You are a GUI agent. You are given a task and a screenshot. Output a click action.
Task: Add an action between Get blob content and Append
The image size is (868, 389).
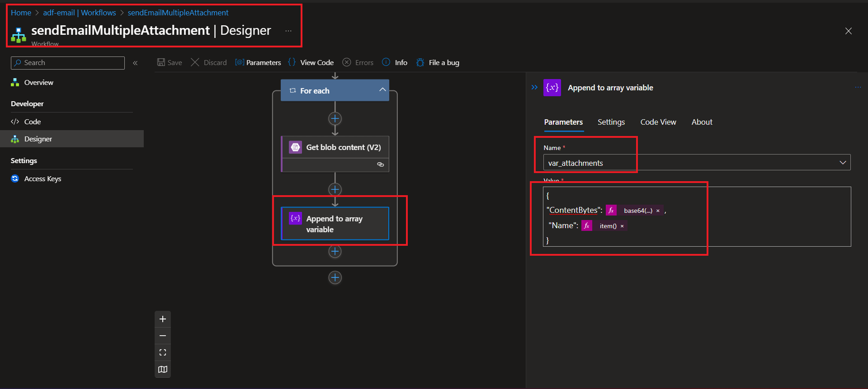[335, 189]
